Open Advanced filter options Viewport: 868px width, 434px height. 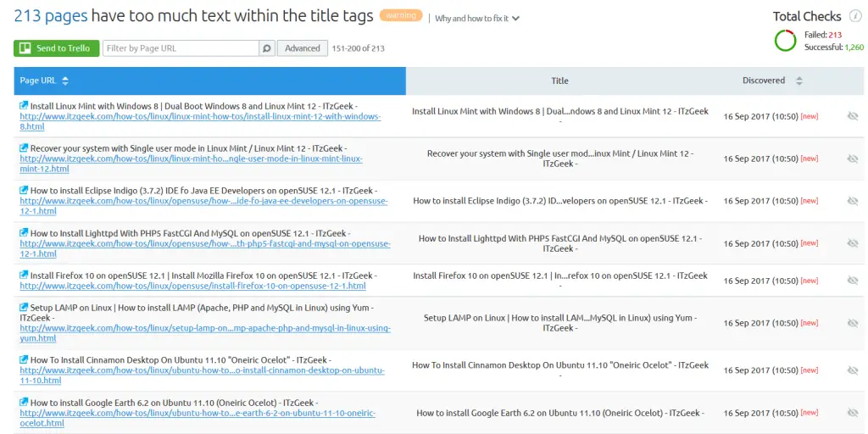(303, 48)
